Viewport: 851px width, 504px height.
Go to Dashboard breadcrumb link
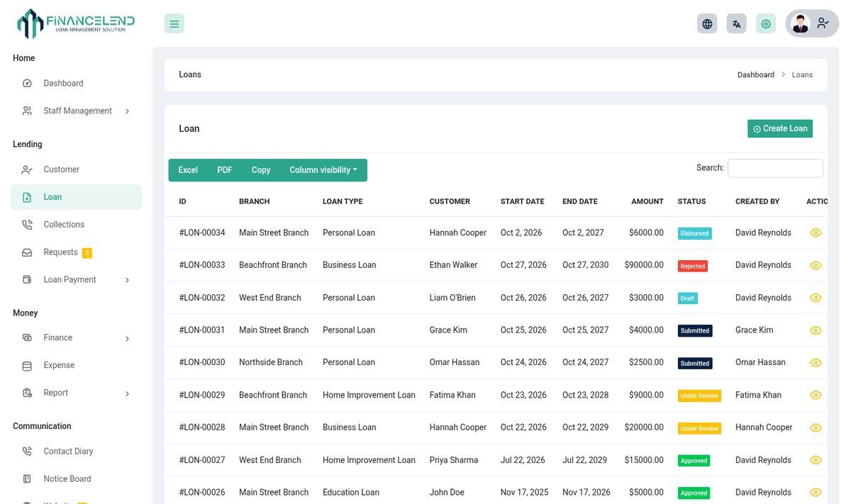[756, 74]
